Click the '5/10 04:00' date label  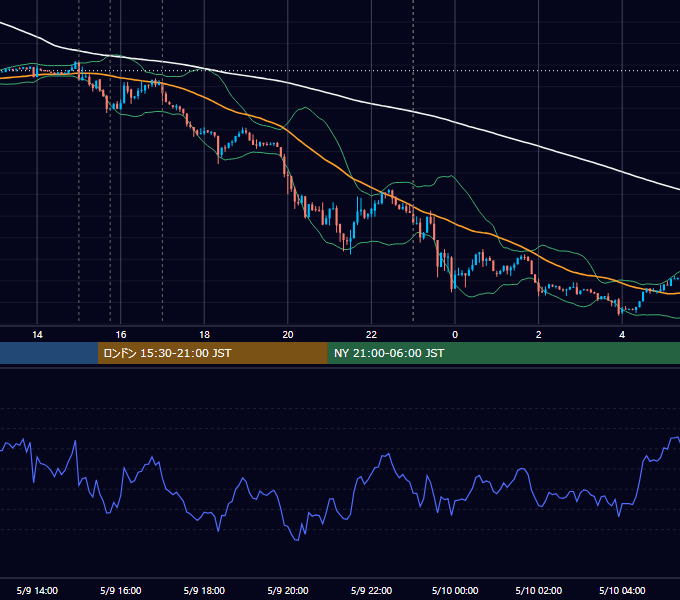[x=622, y=590]
